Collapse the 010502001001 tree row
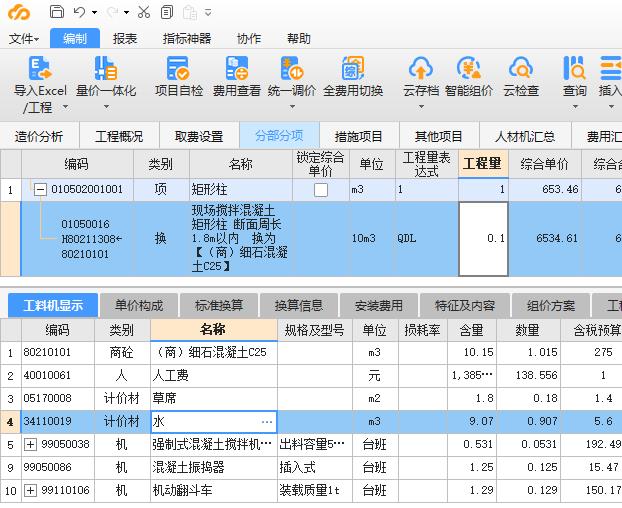This screenshot has height=508, width=622. click(x=40, y=190)
